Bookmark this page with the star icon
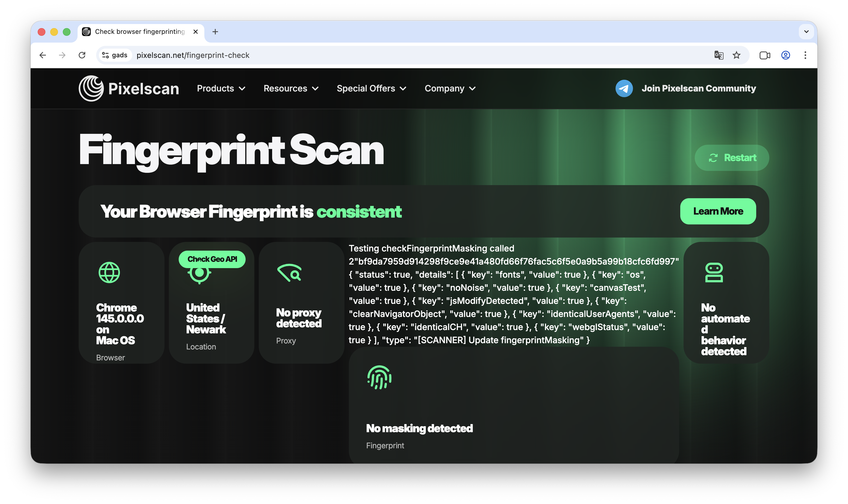 (736, 55)
